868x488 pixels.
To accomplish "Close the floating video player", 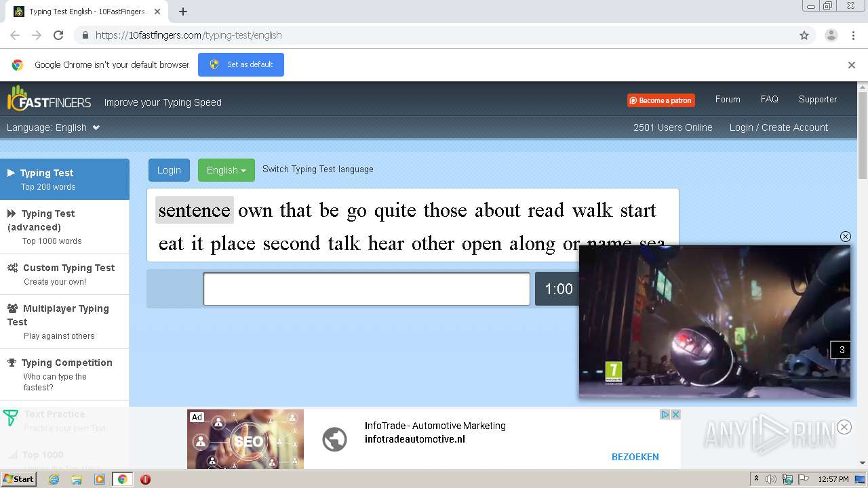I will [x=845, y=237].
